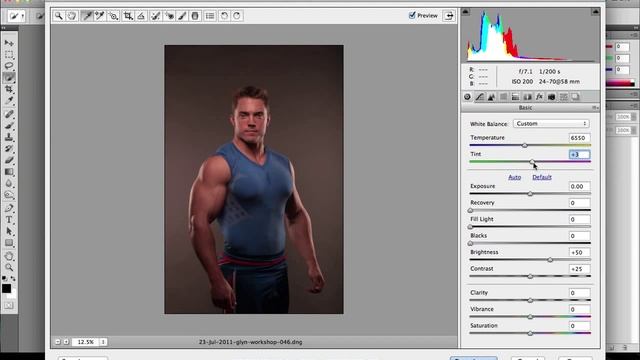Open Camera Raw preferences list icon
The height and width of the screenshot is (360, 640).
point(210,16)
